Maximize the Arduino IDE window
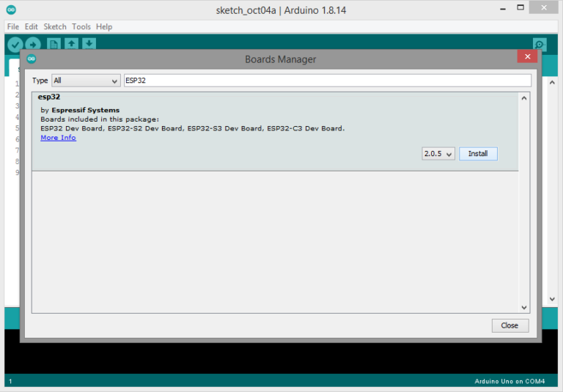Screen dimensions: 563x392 point(520,7)
